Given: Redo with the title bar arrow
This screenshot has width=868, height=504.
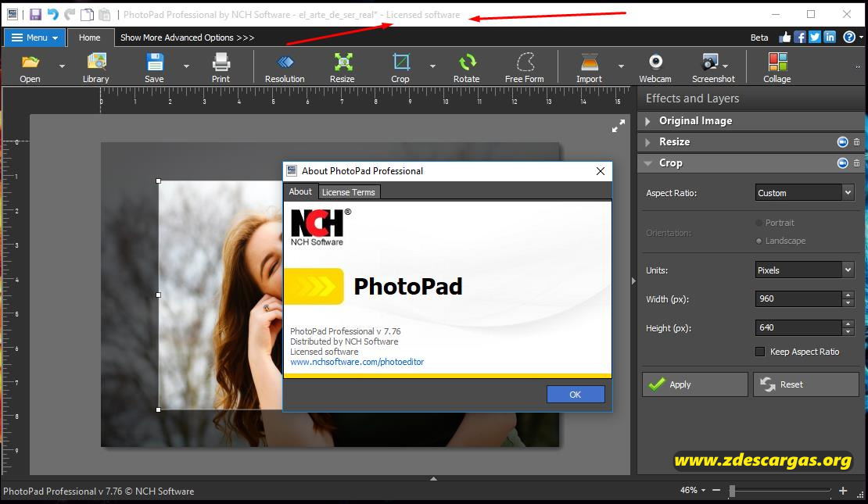Looking at the screenshot, I should (70, 14).
